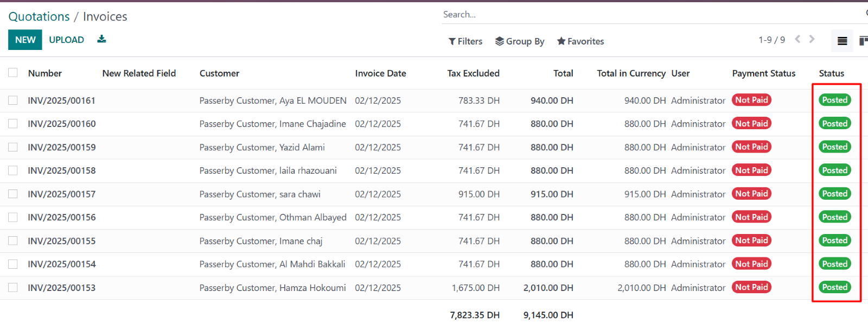
Task: Select checkbox for INV/2025/00153
Action: pos(13,287)
